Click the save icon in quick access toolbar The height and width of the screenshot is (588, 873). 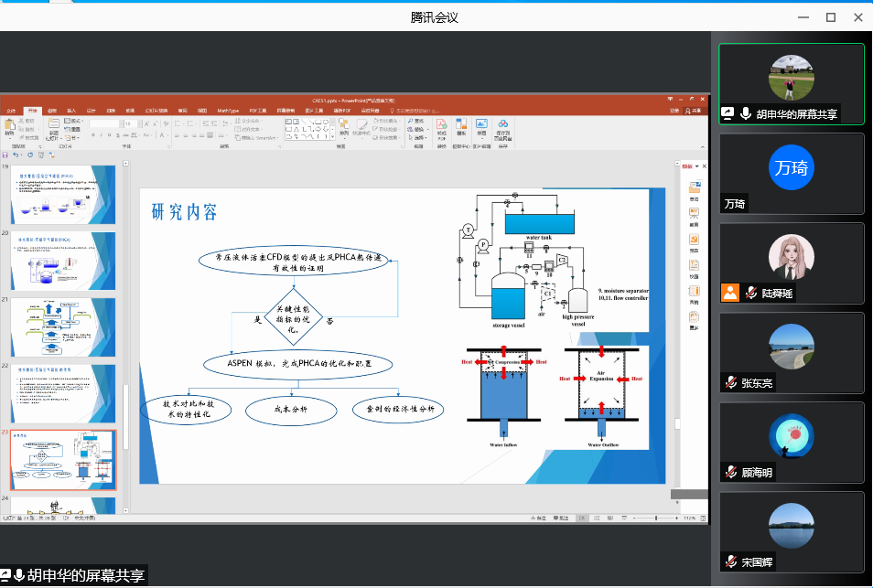pyautogui.click(x=5, y=155)
